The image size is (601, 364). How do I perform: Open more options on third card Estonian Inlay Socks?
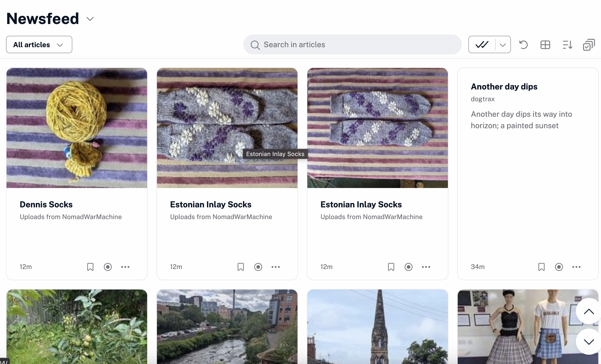tap(426, 267)
